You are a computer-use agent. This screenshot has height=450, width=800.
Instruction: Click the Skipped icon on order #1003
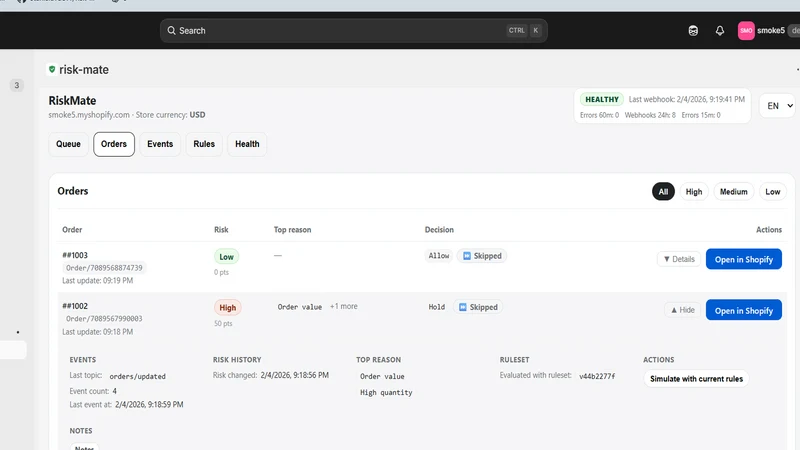coord(467,256)
